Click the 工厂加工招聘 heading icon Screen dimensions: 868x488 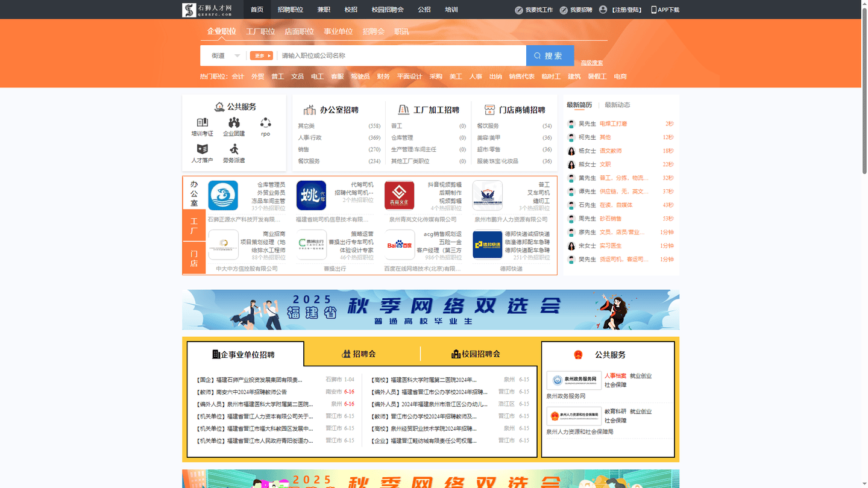tap(403, 110)
